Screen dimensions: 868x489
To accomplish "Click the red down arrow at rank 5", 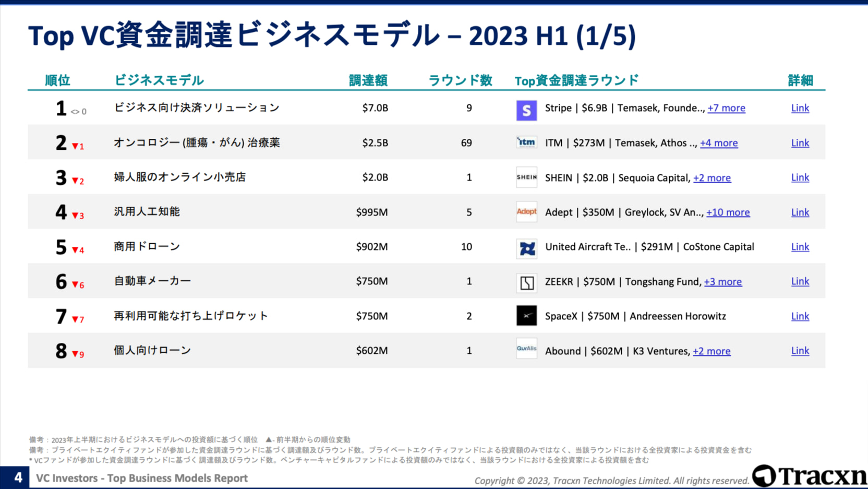I will click(x=75, y=250).
